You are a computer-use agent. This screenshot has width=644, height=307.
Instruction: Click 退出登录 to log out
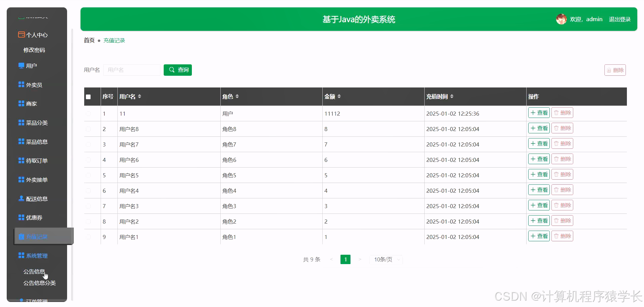[620, 19]
